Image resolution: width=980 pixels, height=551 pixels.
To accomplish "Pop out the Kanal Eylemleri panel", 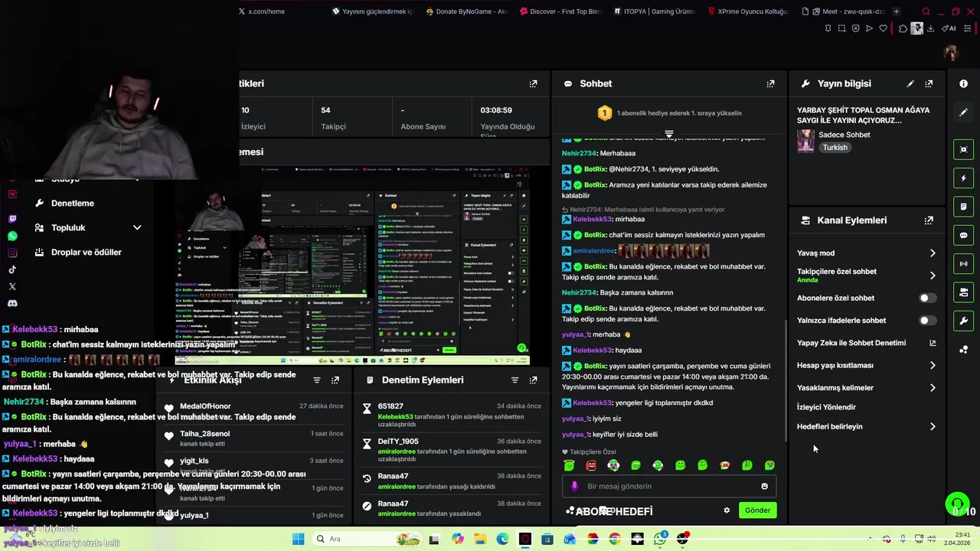I will pyautogui.click(x=929, y=220).
